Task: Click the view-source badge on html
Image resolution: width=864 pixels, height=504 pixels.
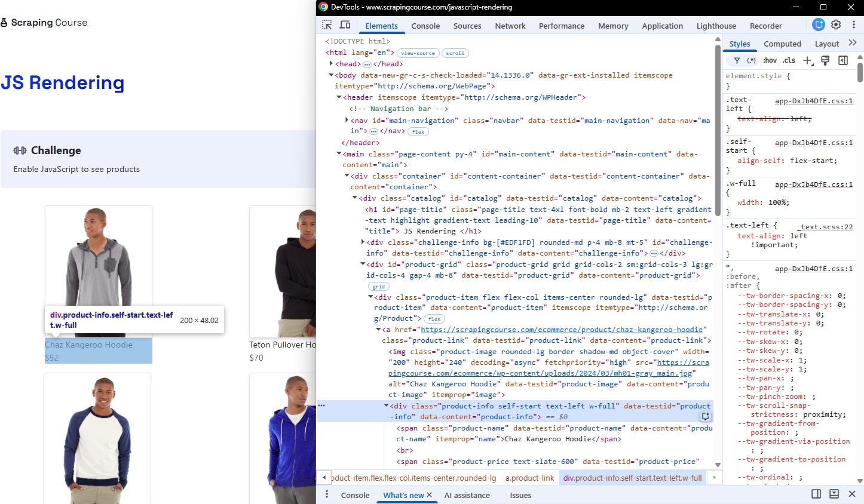Action: pyautogui.click(x=418, y=53)
